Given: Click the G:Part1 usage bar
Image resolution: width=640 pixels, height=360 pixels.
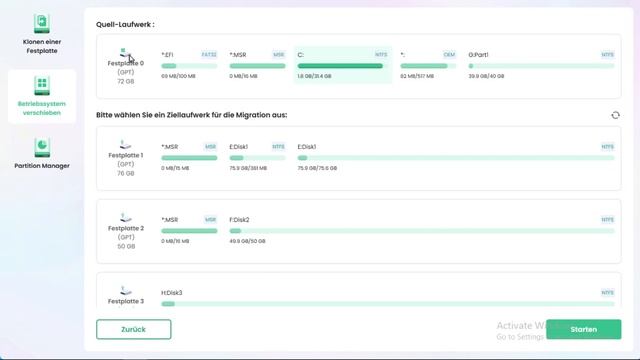Looking at the screenshot, I should pyautogui.click(x=541, y=66).
